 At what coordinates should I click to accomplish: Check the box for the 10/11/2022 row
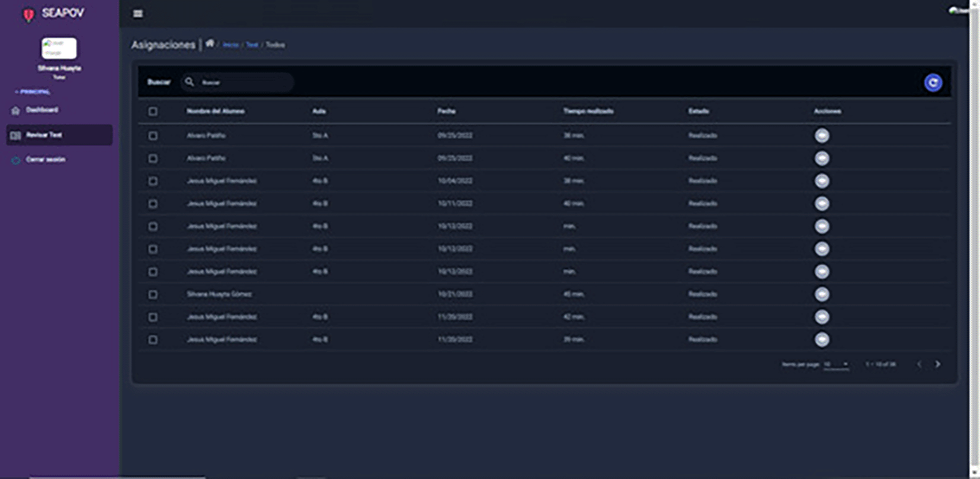click(153, 203)
